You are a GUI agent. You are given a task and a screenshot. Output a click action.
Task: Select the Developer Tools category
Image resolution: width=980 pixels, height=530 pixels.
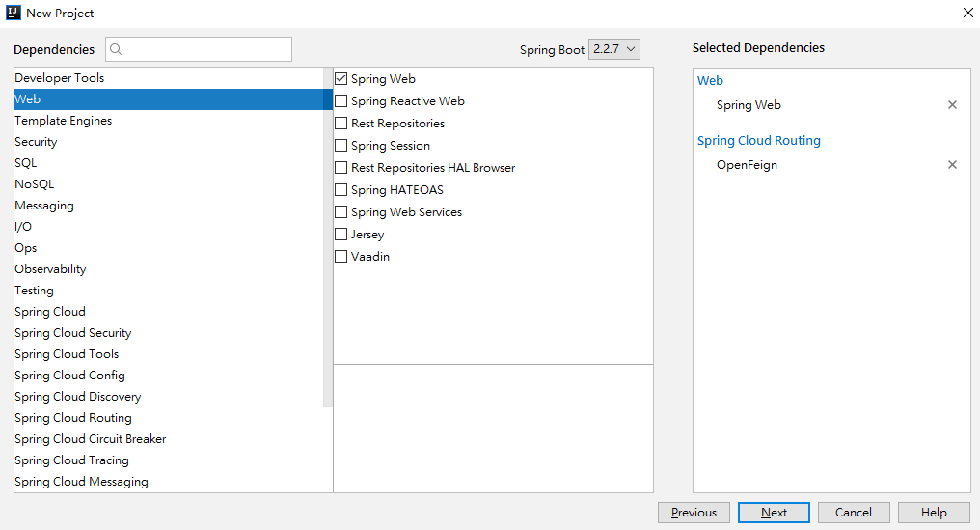click(60, 78)
